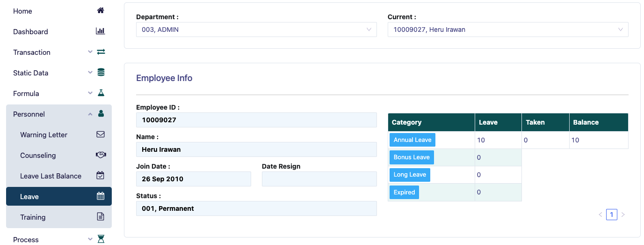The height and width of the screenshot is (245, 644).
Task: Click the Training document icon
Action: click(x=101, y=217)
